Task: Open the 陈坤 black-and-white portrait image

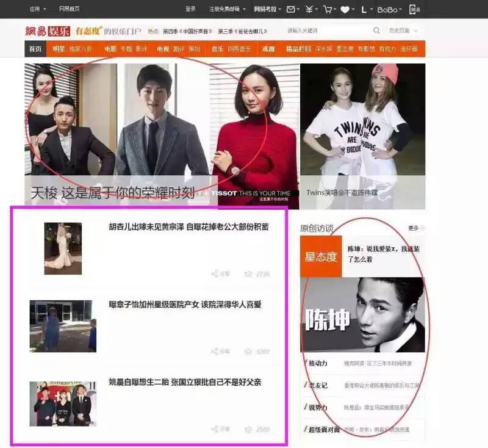Action: coord(362,314)
